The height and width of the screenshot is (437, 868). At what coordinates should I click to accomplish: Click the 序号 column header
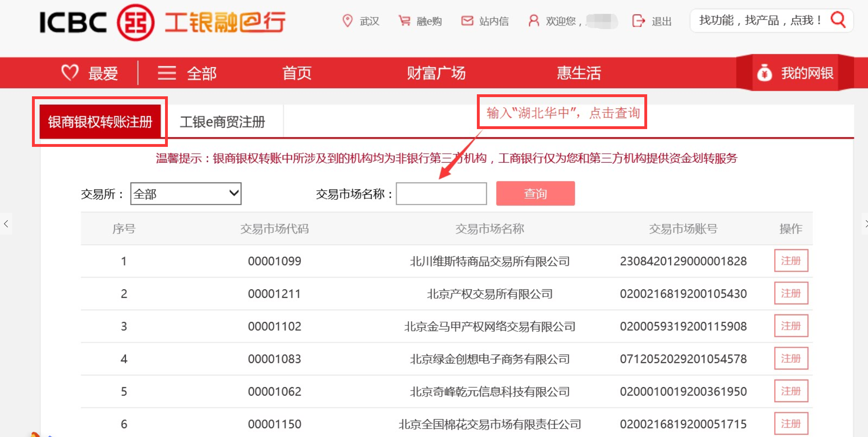[x=124, y=229]
